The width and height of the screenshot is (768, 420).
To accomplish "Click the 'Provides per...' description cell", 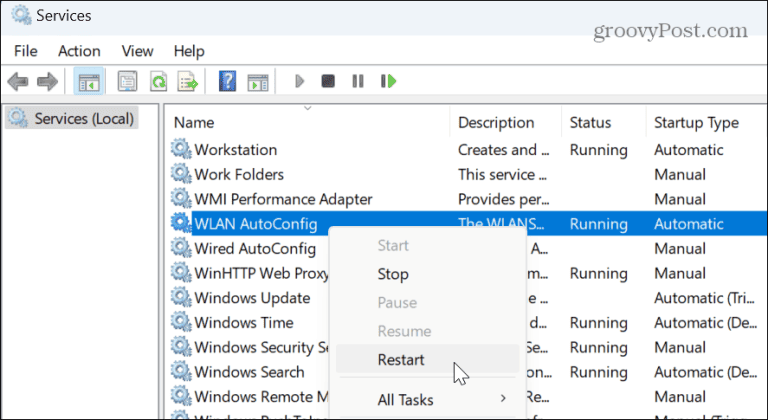I will [x=504, y=199].
